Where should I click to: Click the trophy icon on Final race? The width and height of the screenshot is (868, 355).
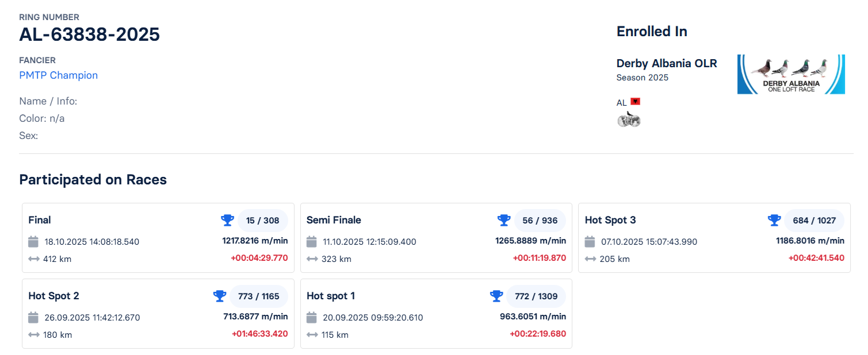[x=227, y=220]
